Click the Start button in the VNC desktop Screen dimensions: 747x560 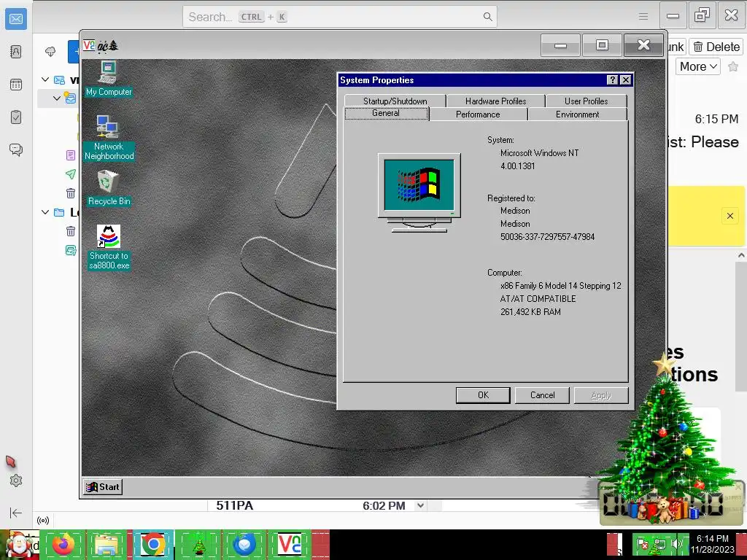click(x=103, y=486)
